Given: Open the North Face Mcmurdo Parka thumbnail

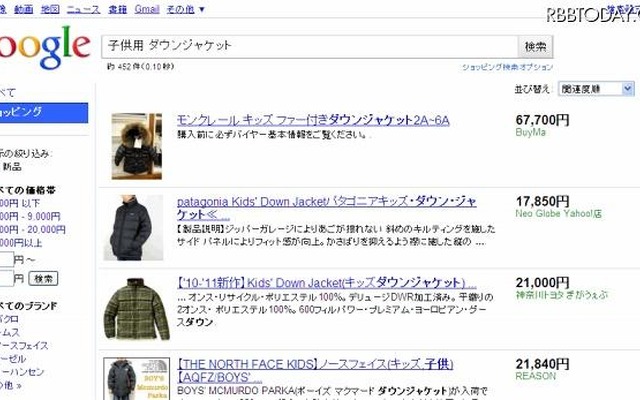Looking at the screenshot, I should coord(137,379).
